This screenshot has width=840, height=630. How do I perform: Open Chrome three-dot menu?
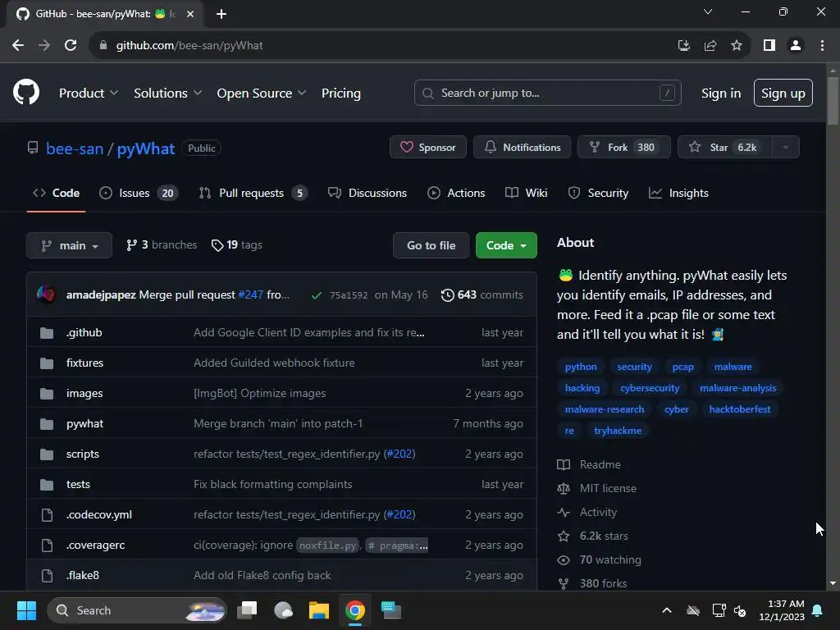[x=822, y=46]
